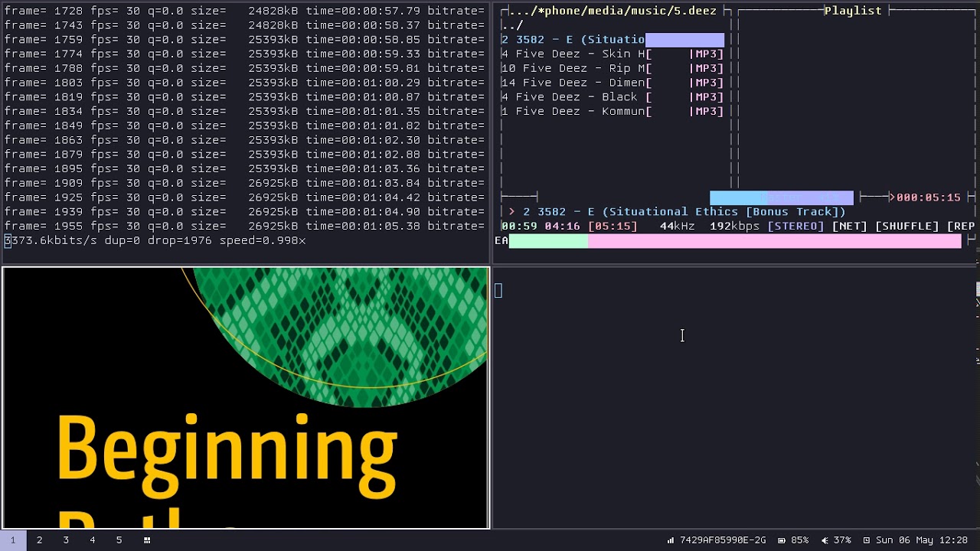This screenshot has height=551, width=980.
Task: Click the volume 37% reading
Action: [842, 540]
